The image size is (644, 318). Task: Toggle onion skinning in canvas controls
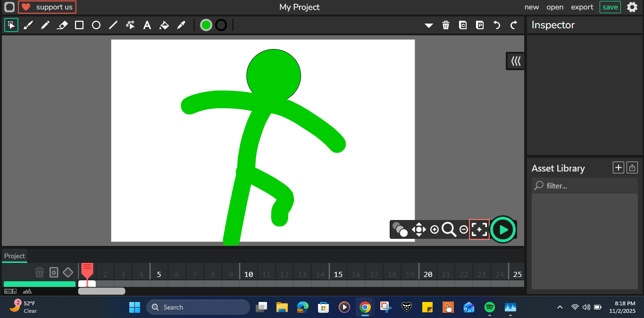point(400,229)
